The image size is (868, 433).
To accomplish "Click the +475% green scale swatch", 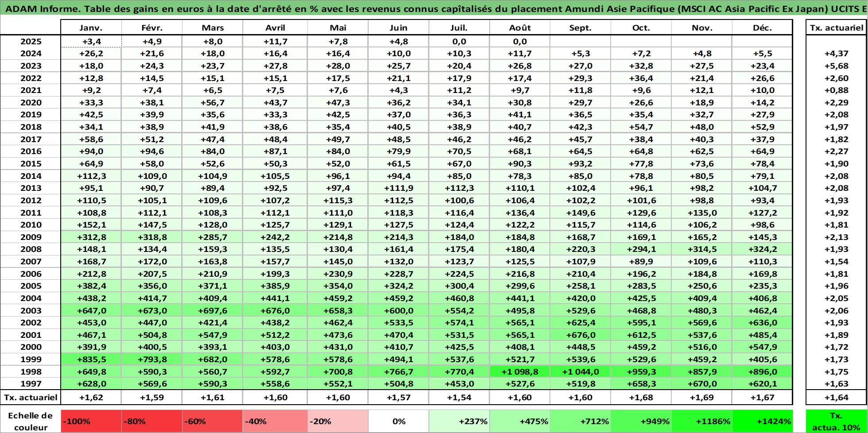I will (520, 421).
